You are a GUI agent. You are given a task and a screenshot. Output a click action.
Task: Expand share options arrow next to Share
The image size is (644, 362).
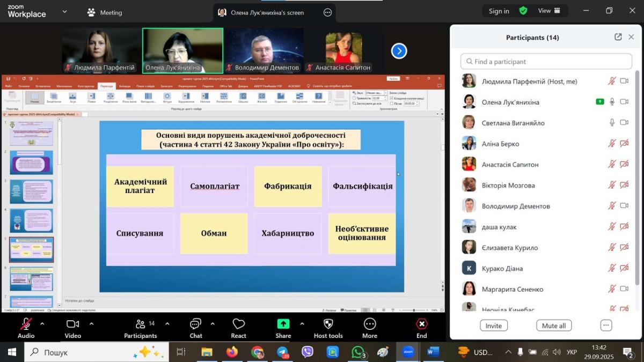(302, 324)
